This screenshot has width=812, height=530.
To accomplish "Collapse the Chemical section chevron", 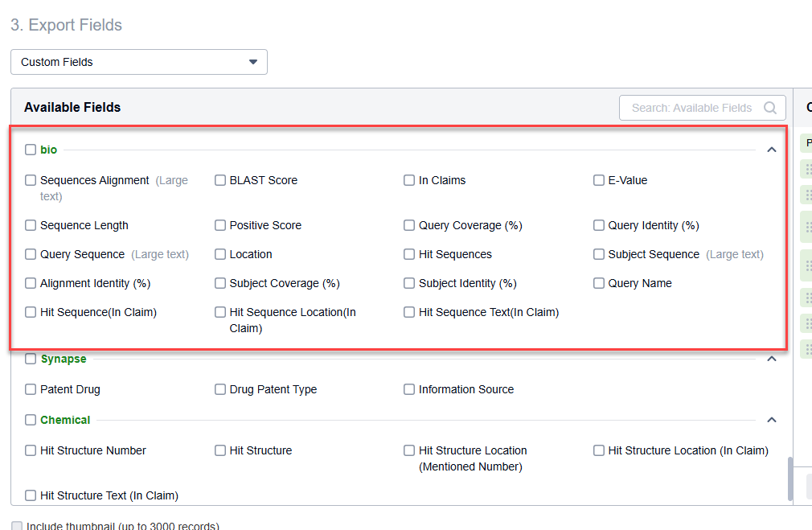I will pyautogui.click(x=772, y=420).
